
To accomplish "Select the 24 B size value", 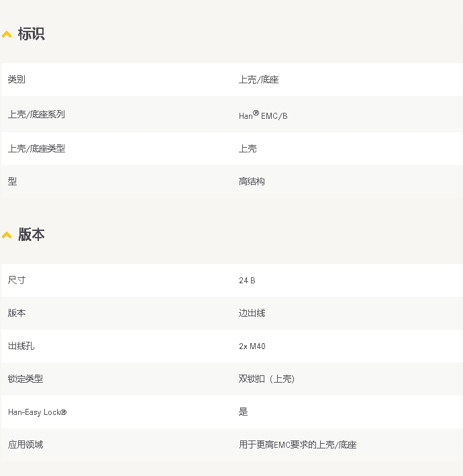I will (247, 281).
